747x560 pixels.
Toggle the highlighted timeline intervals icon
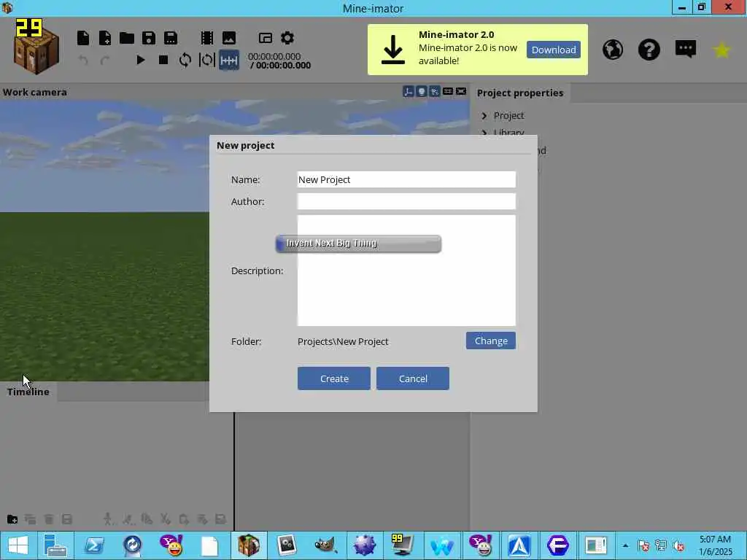click(228, 61)
